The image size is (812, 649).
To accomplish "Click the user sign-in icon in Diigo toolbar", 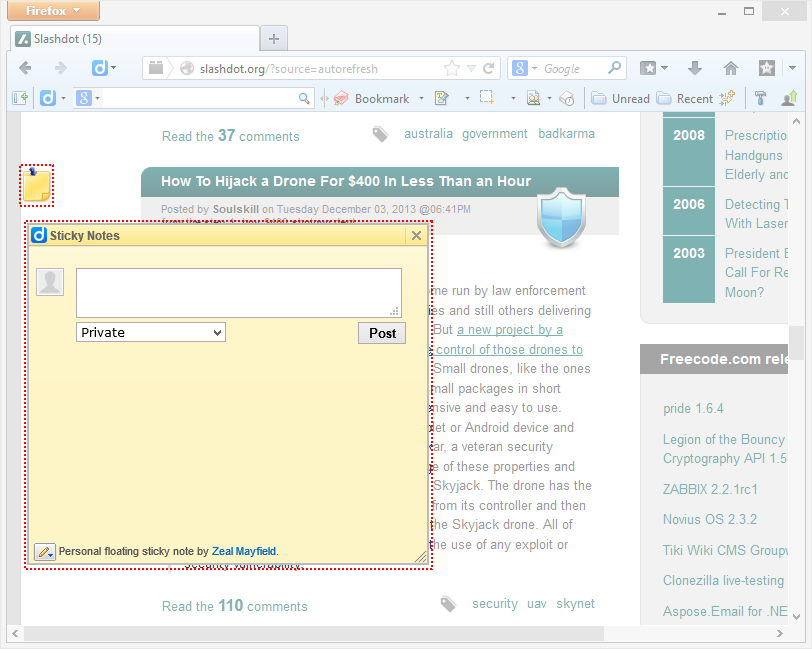I will [789, 98].
